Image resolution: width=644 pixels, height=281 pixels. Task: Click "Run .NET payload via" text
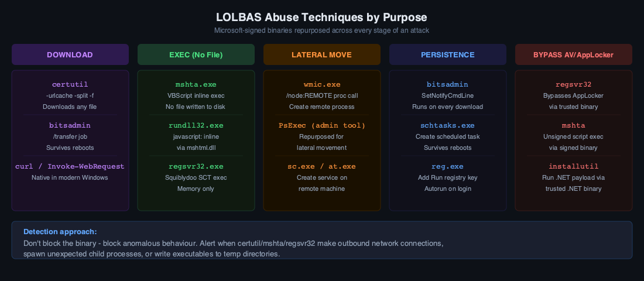[x=573, y=177]
